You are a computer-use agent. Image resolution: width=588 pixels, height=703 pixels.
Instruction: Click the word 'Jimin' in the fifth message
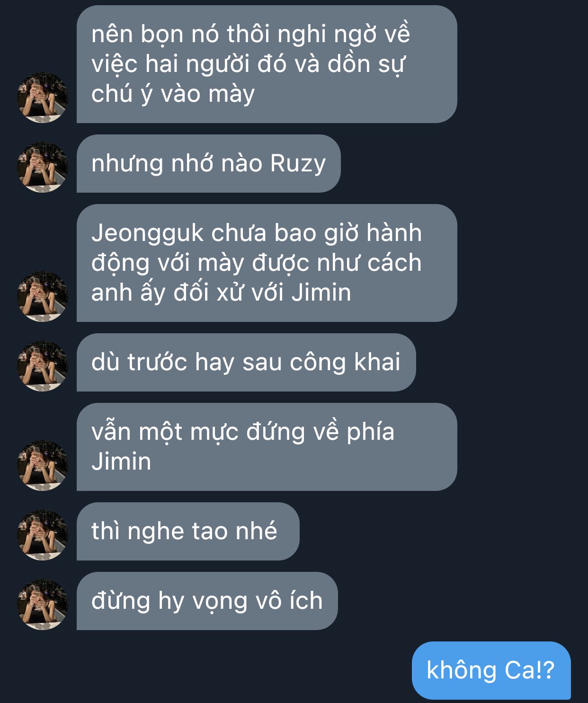click(x=121, y=461)
